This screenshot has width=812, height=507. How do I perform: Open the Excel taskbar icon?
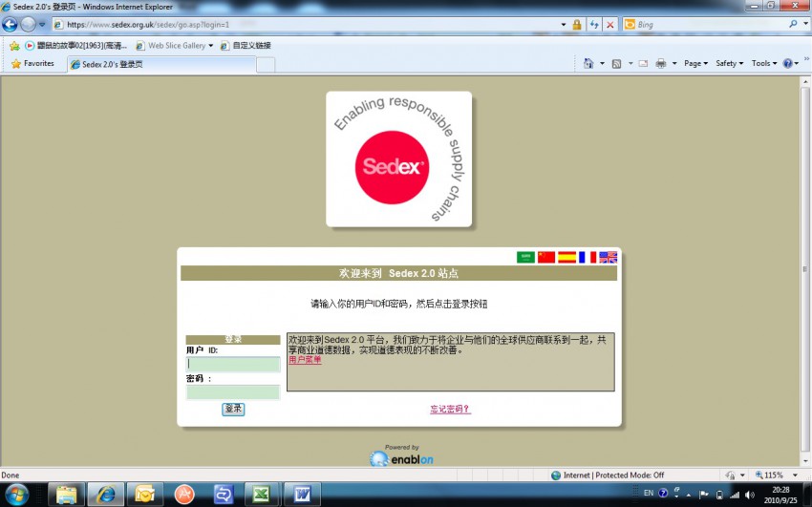point(261,495)
